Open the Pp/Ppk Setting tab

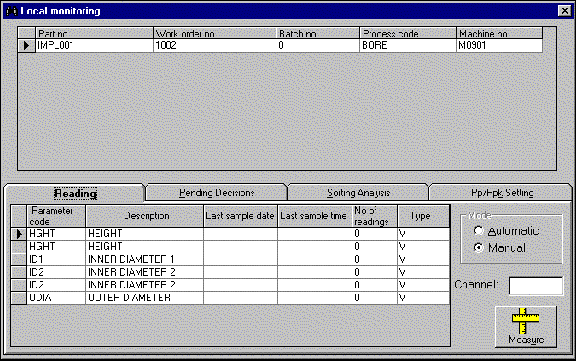click(x=501, y=193)
